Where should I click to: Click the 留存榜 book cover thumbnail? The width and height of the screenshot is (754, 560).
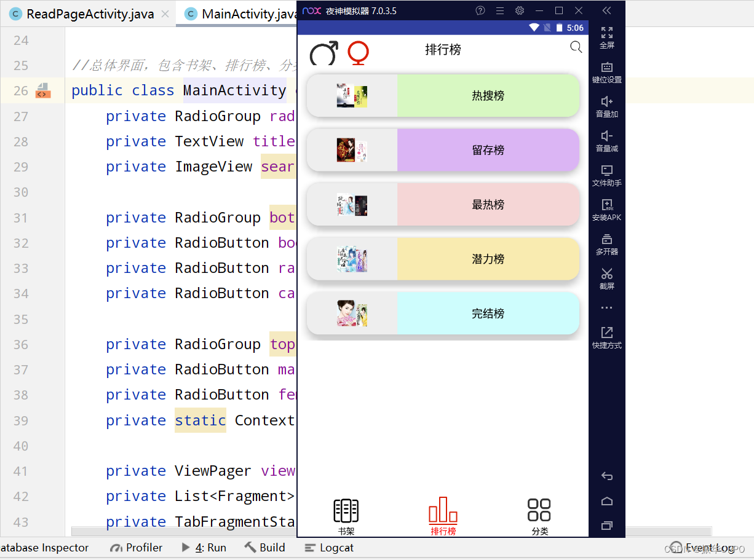point(352,150)
